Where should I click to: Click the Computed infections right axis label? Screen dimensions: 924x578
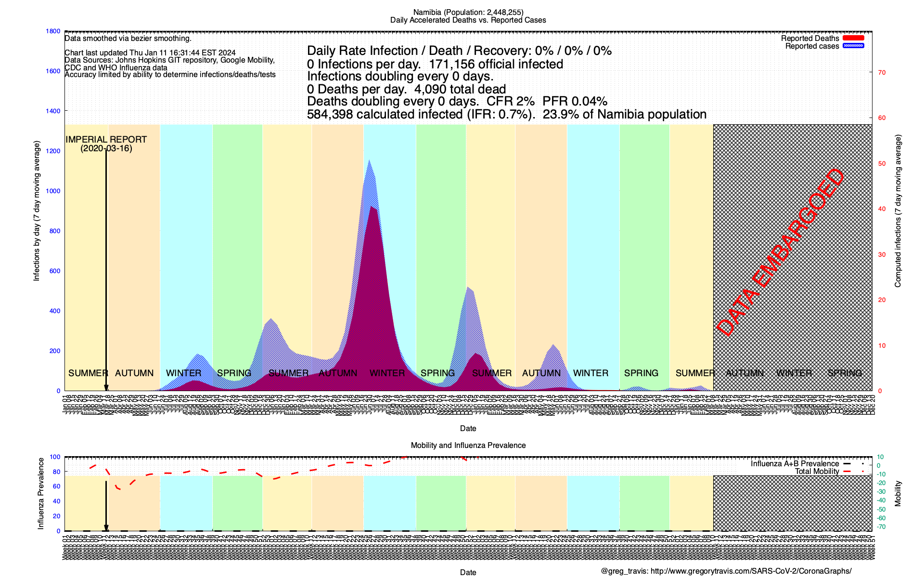pos(898,211)
